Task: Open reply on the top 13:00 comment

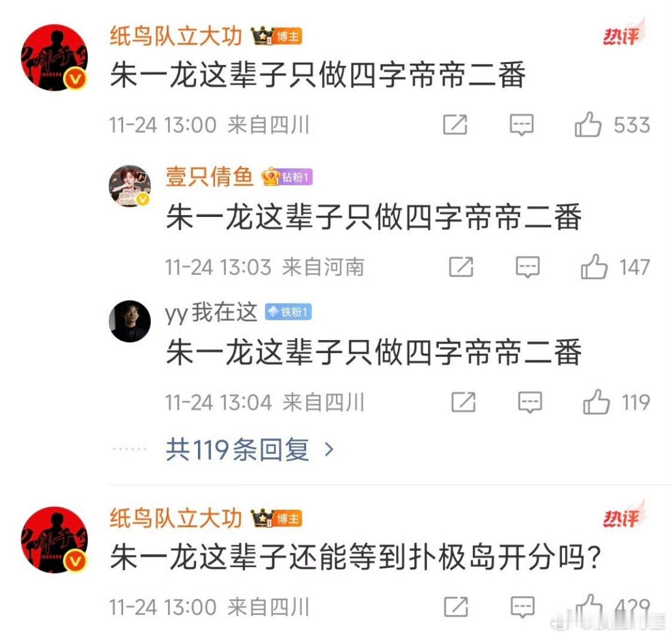Action: pos(521,125)
